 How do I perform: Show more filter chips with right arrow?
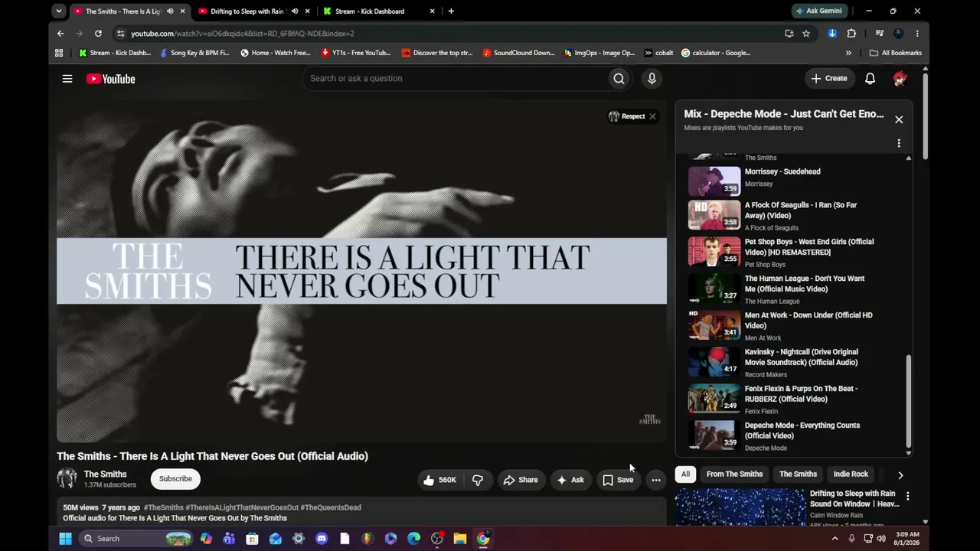(900, 474)
